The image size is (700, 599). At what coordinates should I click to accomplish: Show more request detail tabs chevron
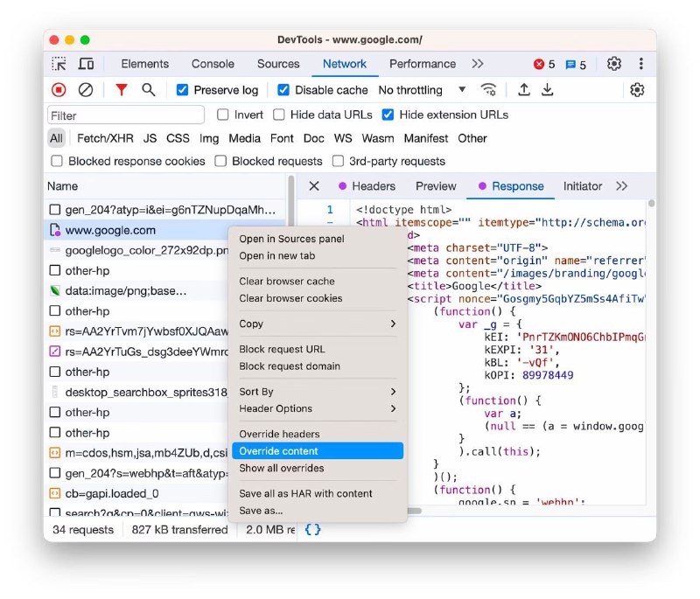tap(621, 186)
